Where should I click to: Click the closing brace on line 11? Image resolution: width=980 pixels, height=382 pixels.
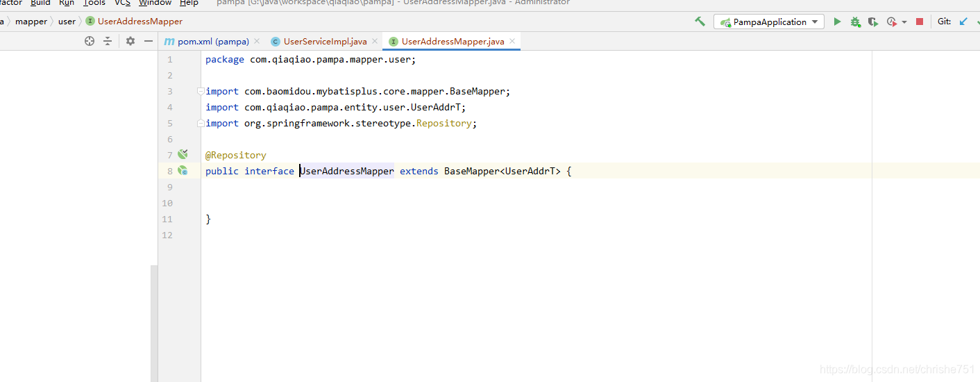coord(208,219)
